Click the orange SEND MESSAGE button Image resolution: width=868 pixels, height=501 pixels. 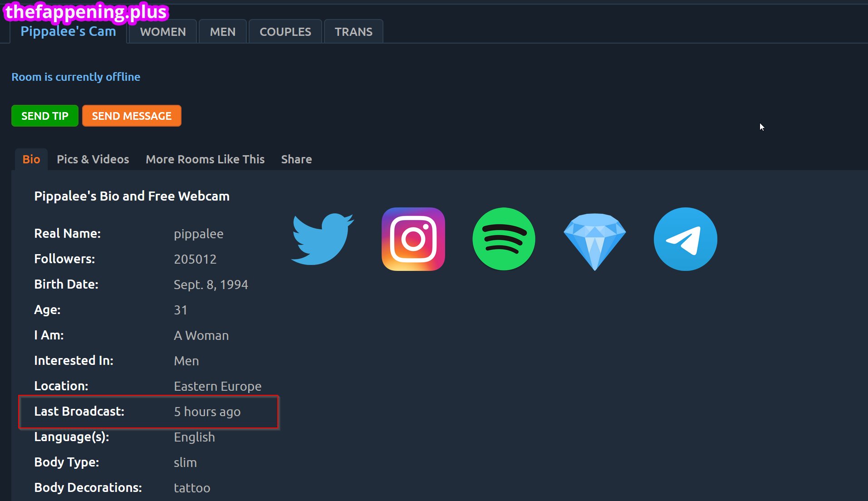(132, 116)
